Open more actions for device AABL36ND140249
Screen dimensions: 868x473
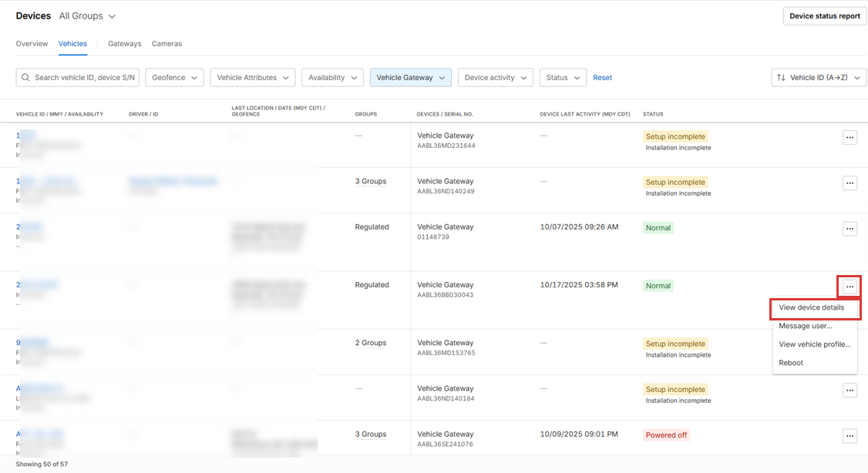pyautogui.click(x=849, y=183)
